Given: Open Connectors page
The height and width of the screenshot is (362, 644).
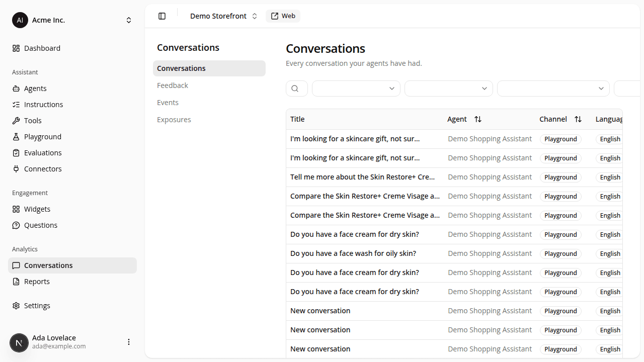Looking at the screenshot, I should coord(72,169).
